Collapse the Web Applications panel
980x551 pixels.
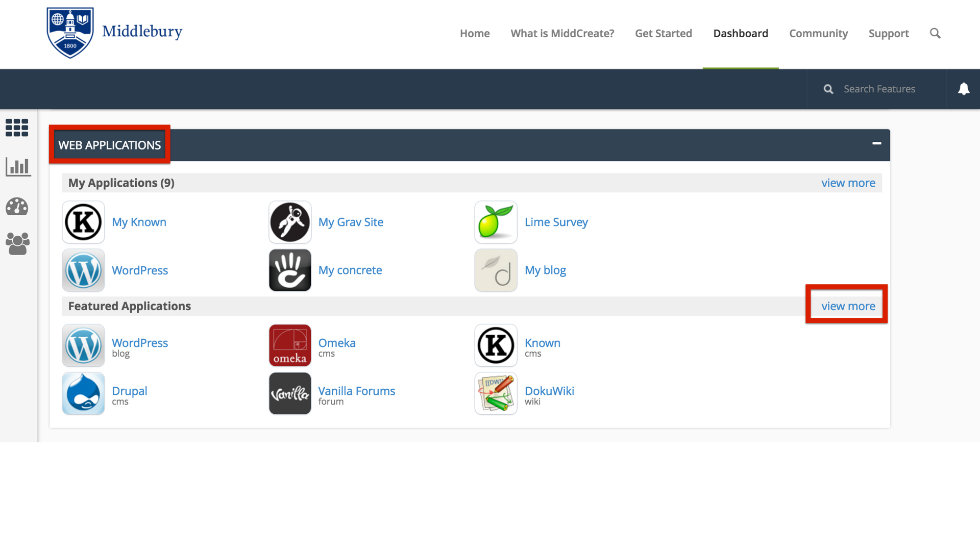(x=876, y=143)
